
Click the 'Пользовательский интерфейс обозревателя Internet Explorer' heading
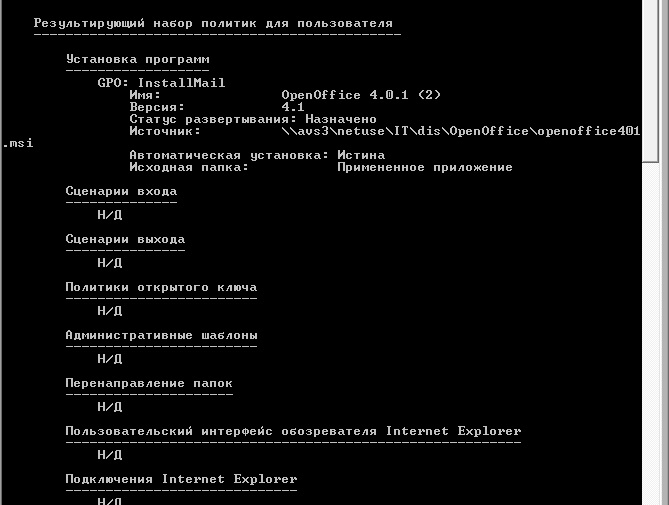pos(294,431)
